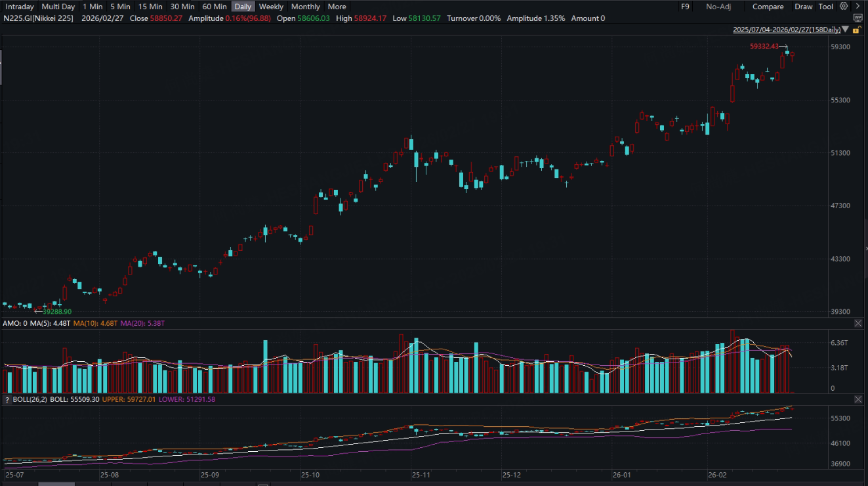868x486 pixels.
Task: Open the date range dropdown triangle
Action: coord(844,30)
